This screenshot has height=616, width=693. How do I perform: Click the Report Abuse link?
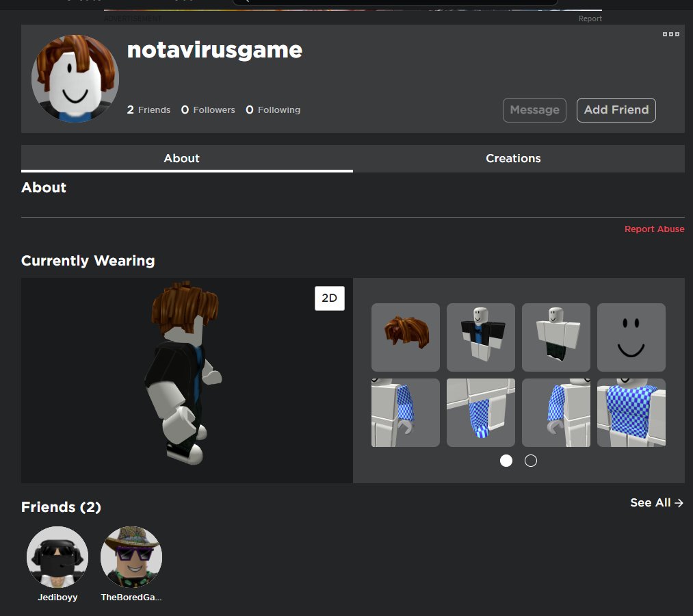[654, 229]
